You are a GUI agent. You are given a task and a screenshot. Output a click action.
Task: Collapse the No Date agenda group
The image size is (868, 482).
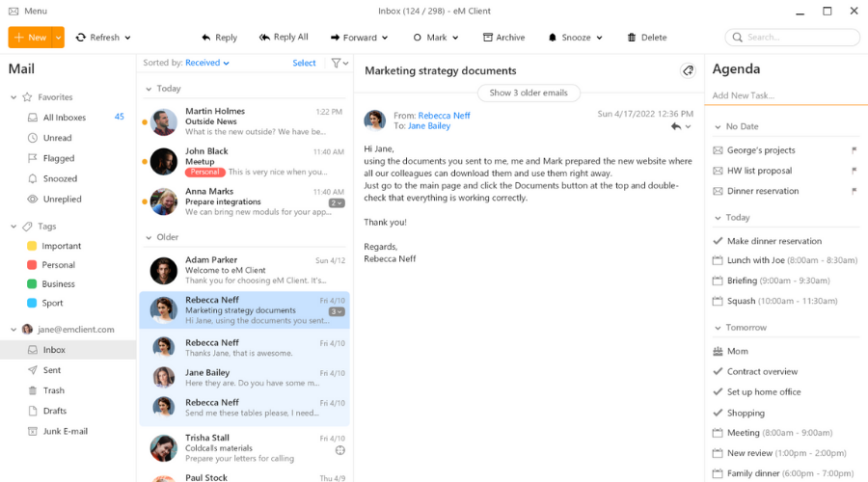pyautogui.click(x=718, y=126)
